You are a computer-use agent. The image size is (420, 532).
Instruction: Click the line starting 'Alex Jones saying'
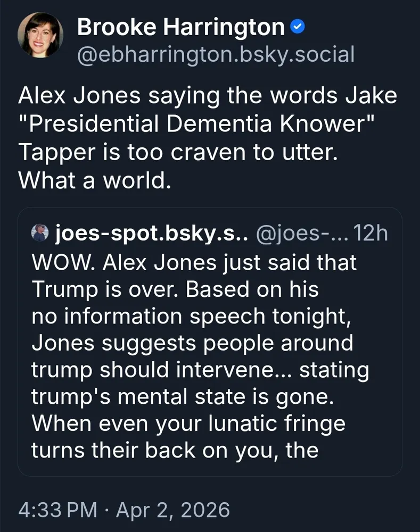[208, 96]
